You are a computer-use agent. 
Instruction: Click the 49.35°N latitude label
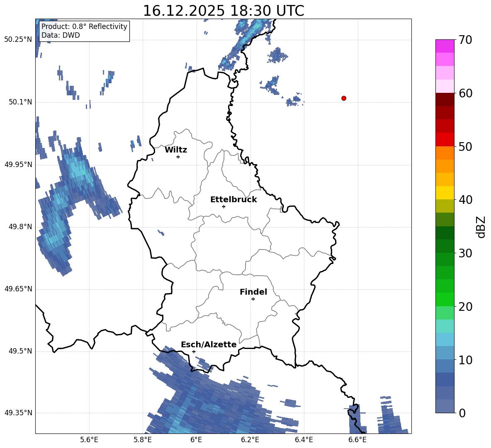[18, 413]
